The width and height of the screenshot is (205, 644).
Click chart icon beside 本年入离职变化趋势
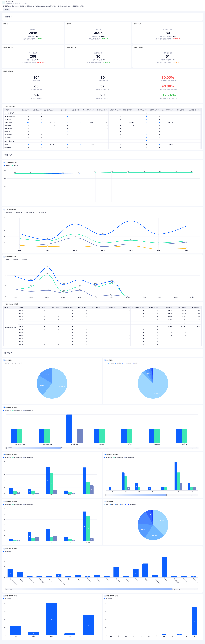click(4, 210)
